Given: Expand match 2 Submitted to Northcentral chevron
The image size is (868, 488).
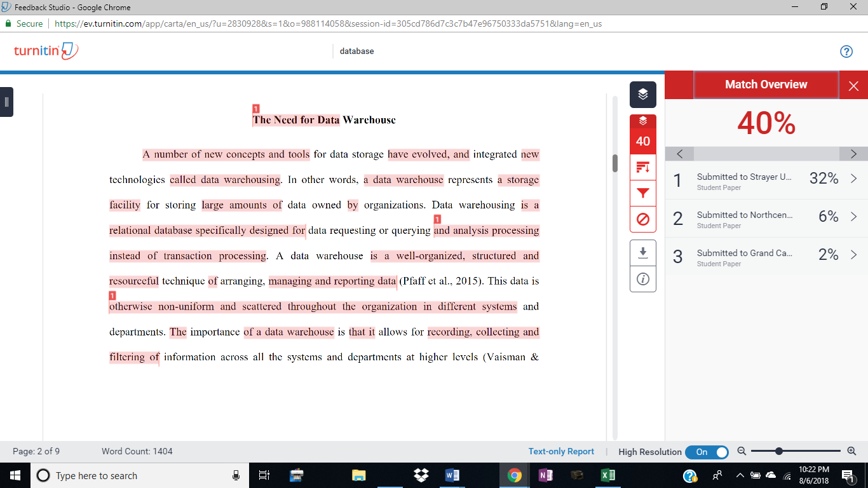Looking at the screenshot, I should click(x=853, y=217).
